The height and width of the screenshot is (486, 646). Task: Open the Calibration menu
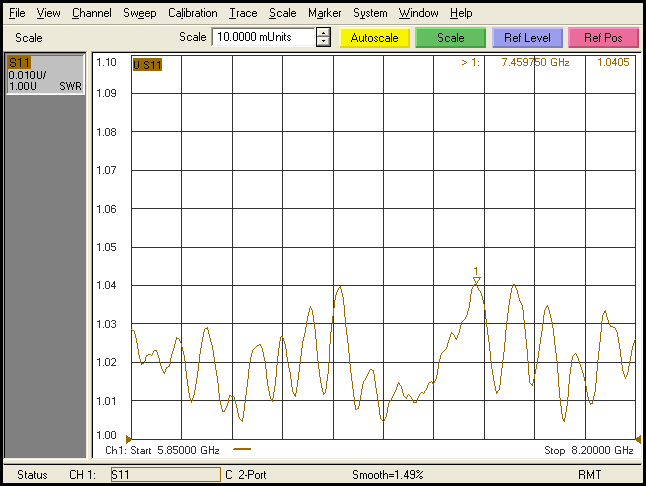192,13
